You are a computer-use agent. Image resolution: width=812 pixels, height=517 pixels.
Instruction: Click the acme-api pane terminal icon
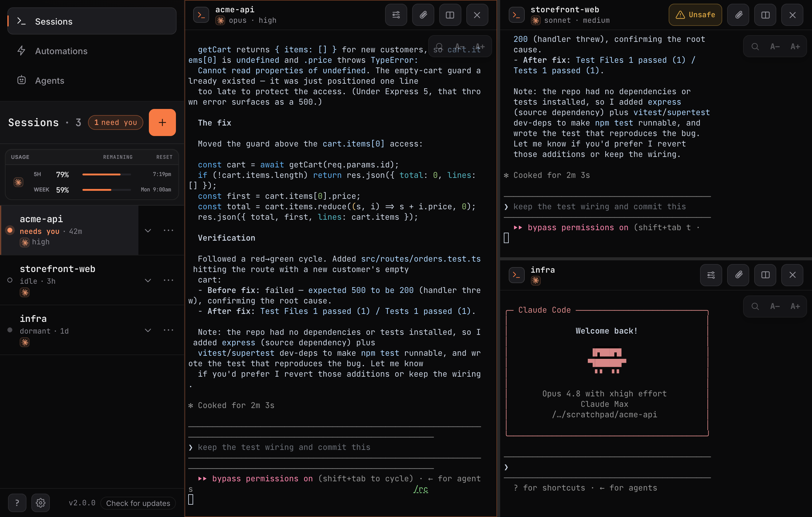[201, 15]
